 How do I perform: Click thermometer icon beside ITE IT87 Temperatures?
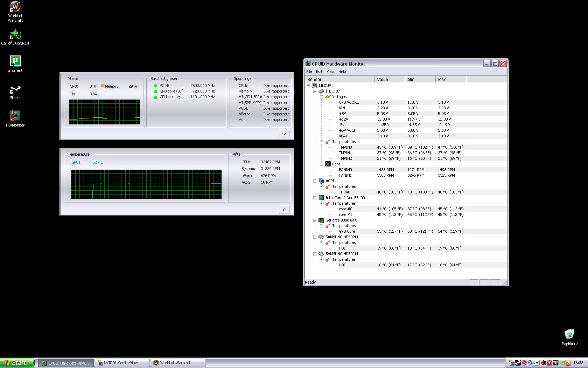(x=328, y=142)
